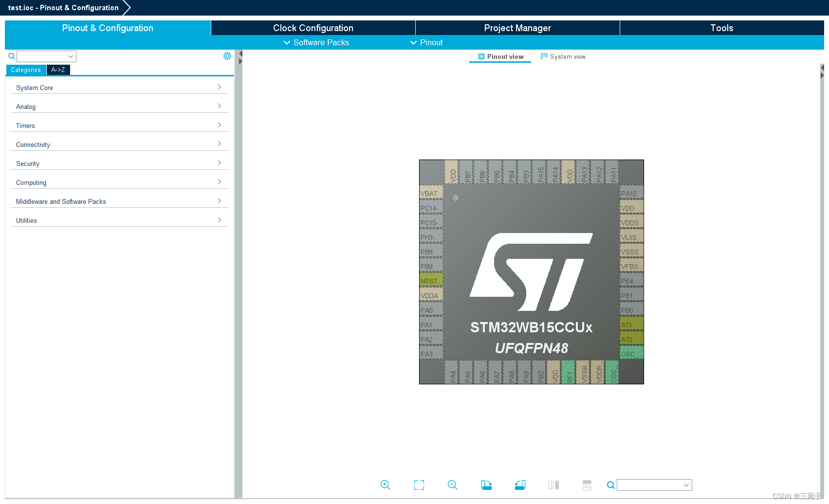Switch to A->Z sorting tab
Viewport: 829px width, 504px height.
[58, 70]
